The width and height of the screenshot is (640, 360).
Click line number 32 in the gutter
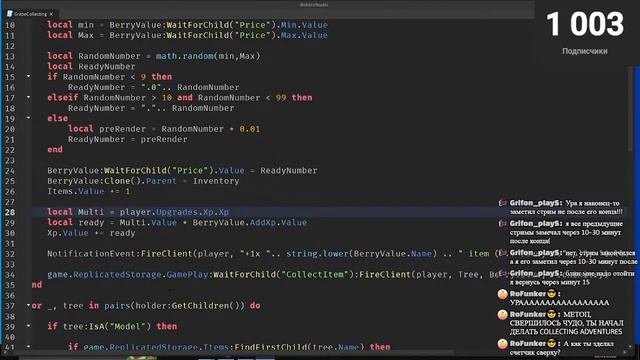[10, 254]
